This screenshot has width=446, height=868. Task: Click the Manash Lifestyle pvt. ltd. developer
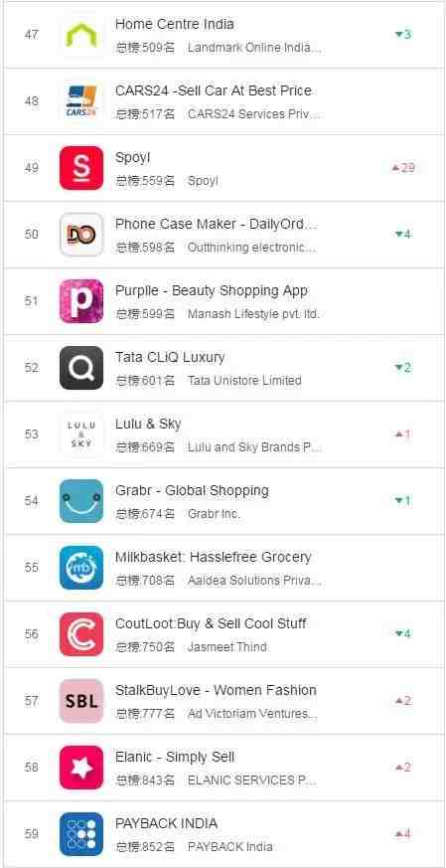pos(253,314)
